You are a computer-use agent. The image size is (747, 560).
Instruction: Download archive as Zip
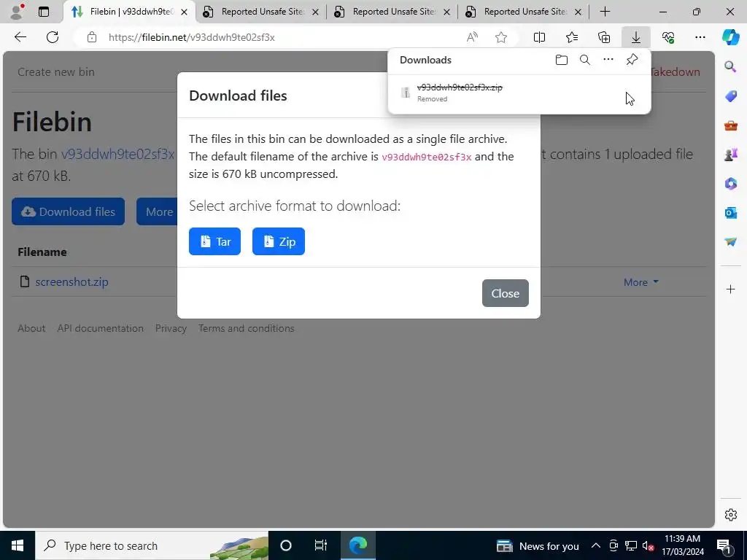click(x=279, y=241)
